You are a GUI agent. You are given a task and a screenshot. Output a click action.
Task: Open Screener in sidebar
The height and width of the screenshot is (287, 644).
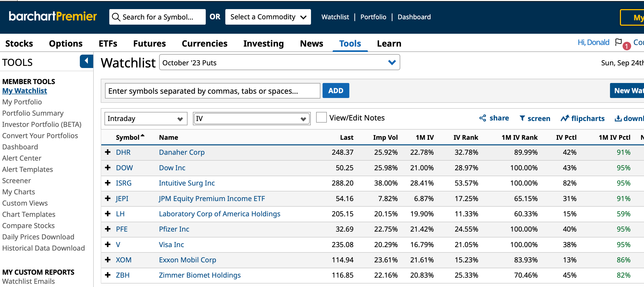16,180
